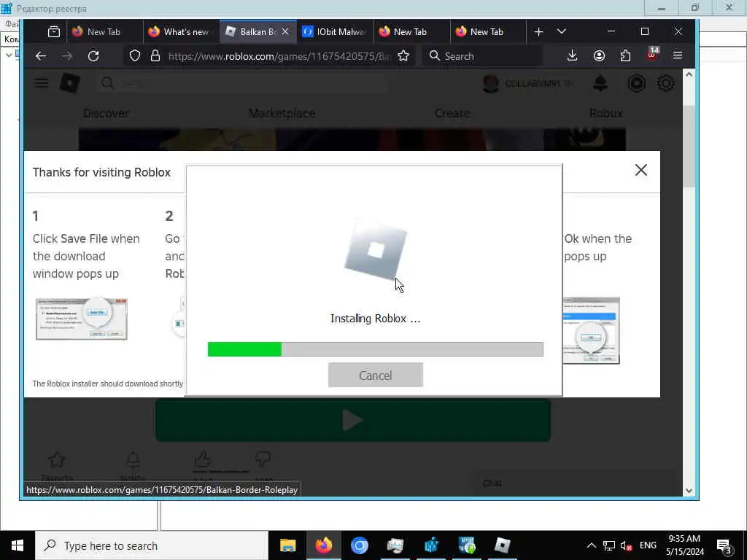The height and width of the screenshot is (560, 747).
Task: Click the Save File step thumbnail
Action: [x=82, y=319]
